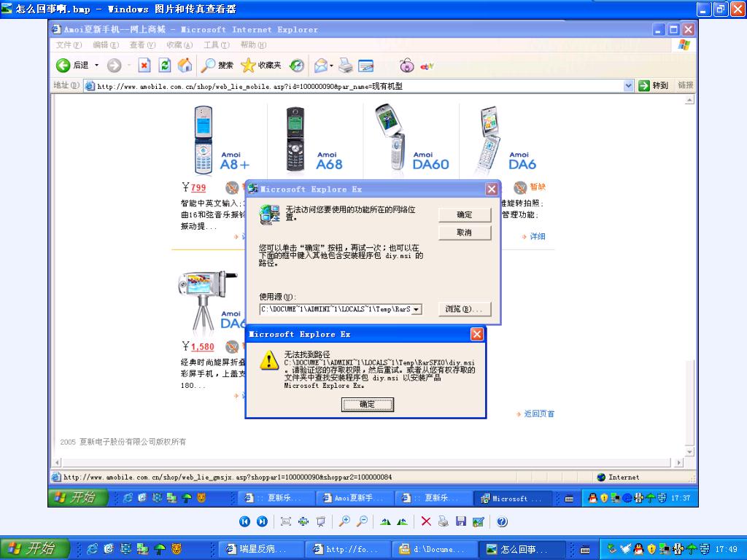Image resolution: width=747 pixels, height=560 pixels.
Task: Click the pink pig icon in the IE toolbar
Action: tap(407, 65)
